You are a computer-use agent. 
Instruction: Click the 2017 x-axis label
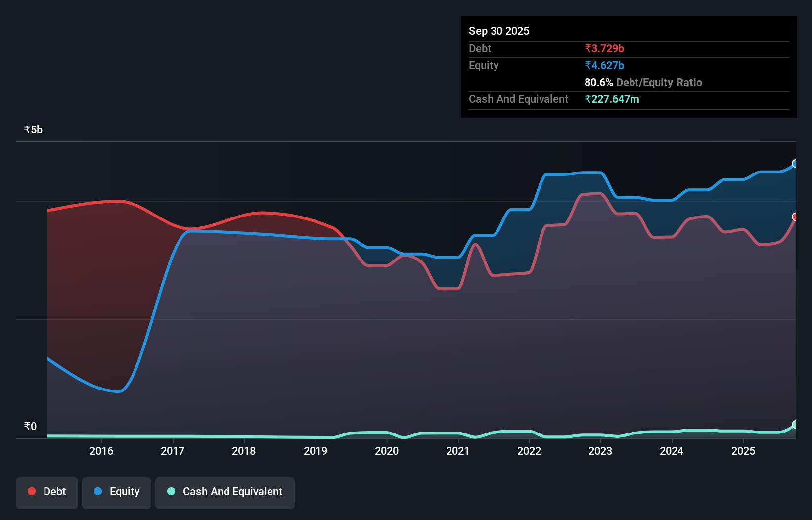(x=173, y=451)
